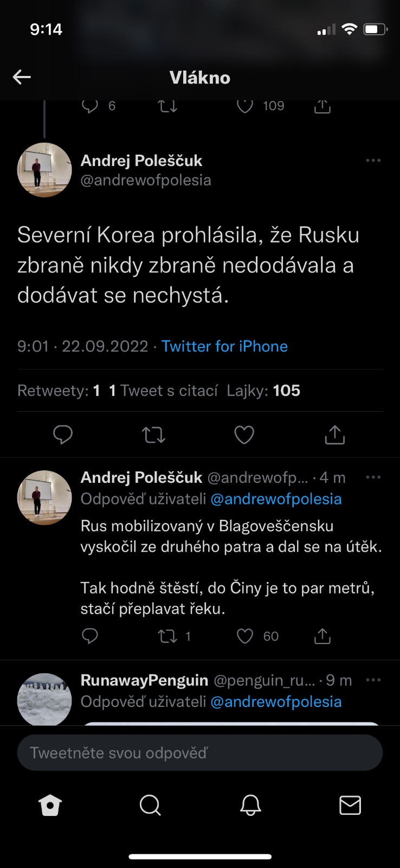400x868 pixels.
Task: Open the @andrewofpolesia mention link in the Blagoveščensk reply
Action: pos(276,499)
